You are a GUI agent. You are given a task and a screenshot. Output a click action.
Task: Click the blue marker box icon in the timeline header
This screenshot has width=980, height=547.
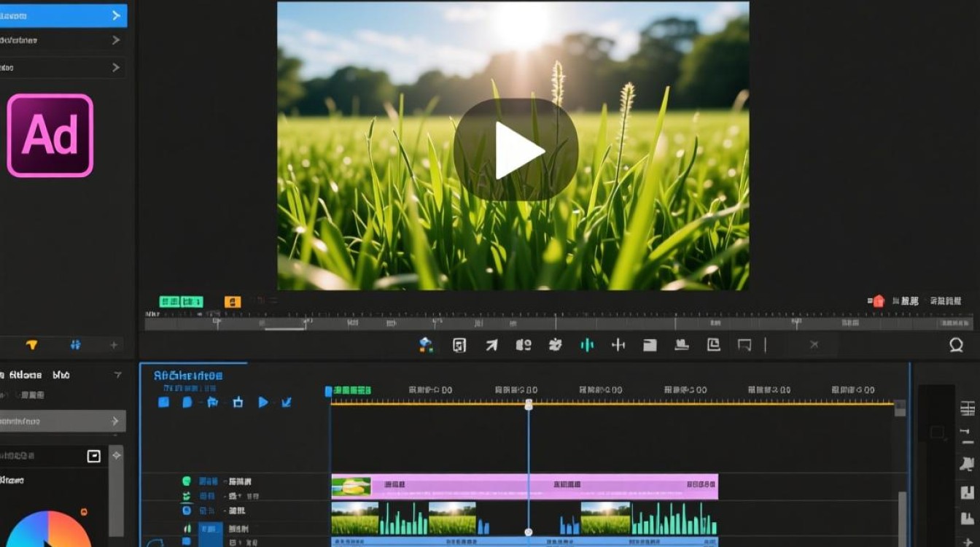[238, 402]
